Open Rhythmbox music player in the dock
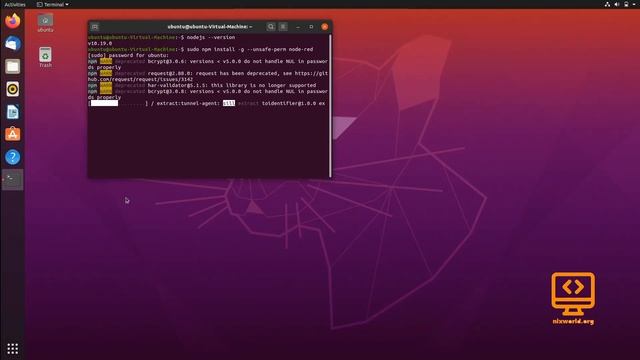Viewport: 640px width, 360px height. tap(13, 89)
